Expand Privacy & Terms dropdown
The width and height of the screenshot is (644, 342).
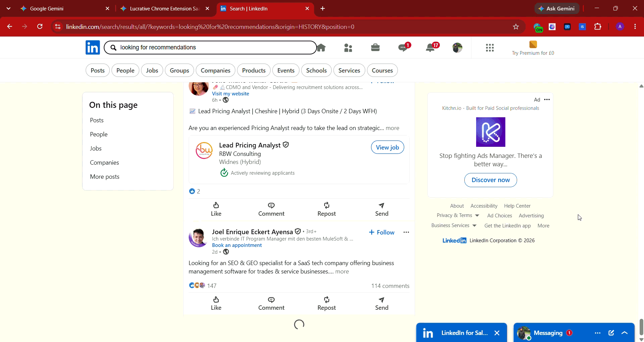tap(458, 215)
